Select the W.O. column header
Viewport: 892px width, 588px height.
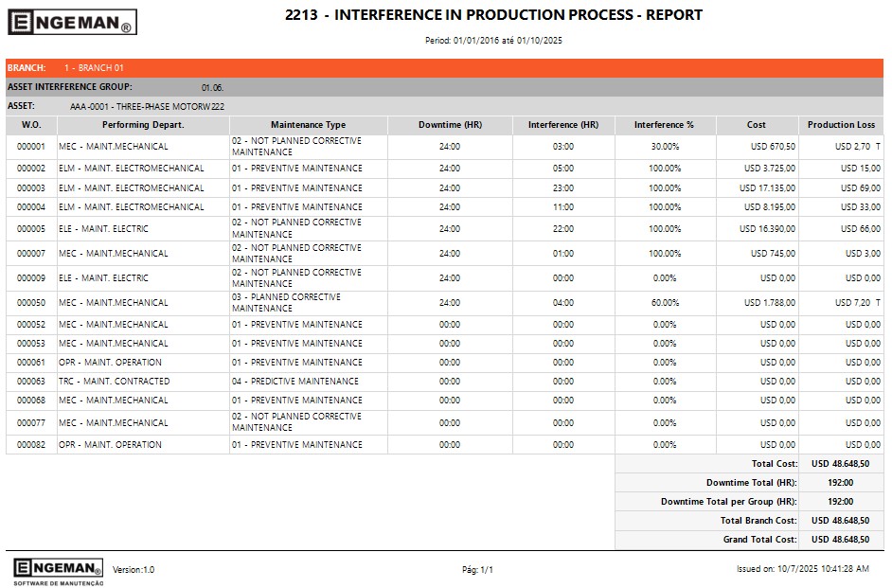[31, 125]
